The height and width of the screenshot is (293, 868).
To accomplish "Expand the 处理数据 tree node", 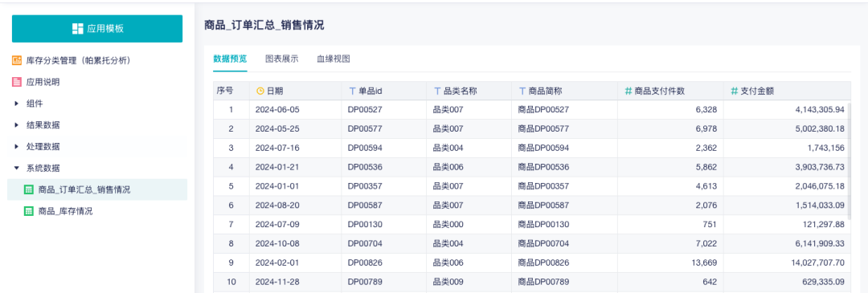I will tap(17, 146).
